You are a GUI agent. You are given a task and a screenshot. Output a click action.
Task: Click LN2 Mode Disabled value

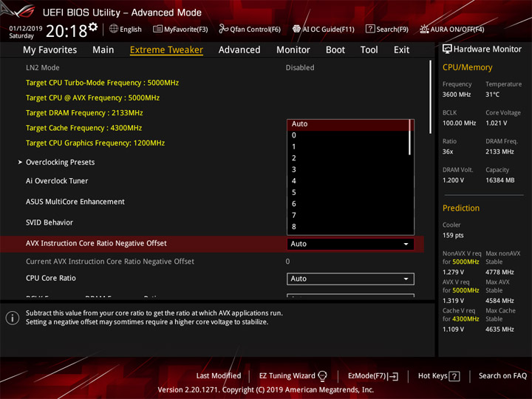300,67
